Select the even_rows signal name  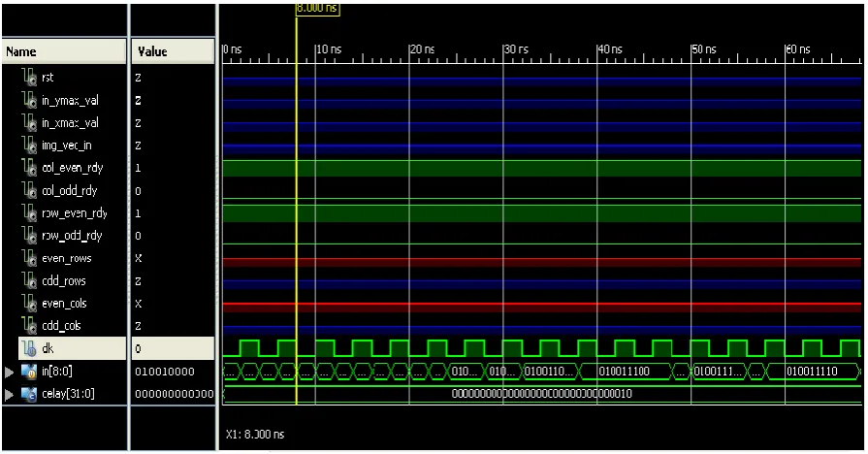[66, 259]
